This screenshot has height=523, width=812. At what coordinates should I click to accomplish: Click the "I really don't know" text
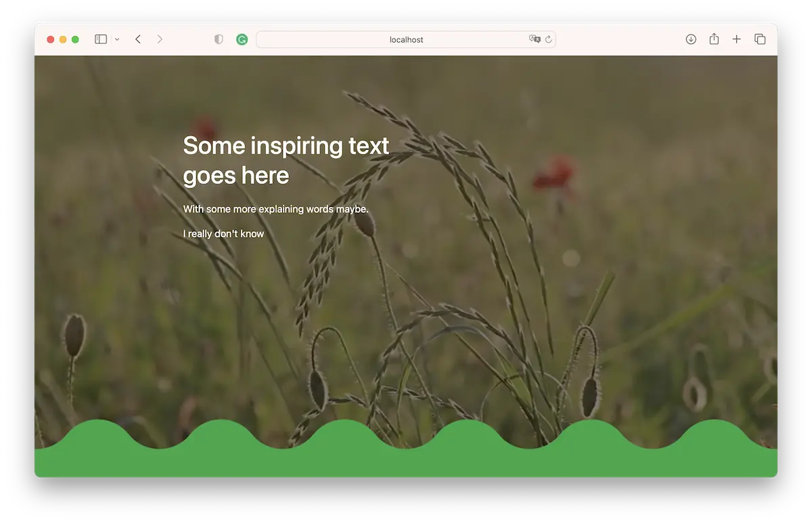pyautogui.click(x=223, y=233)
